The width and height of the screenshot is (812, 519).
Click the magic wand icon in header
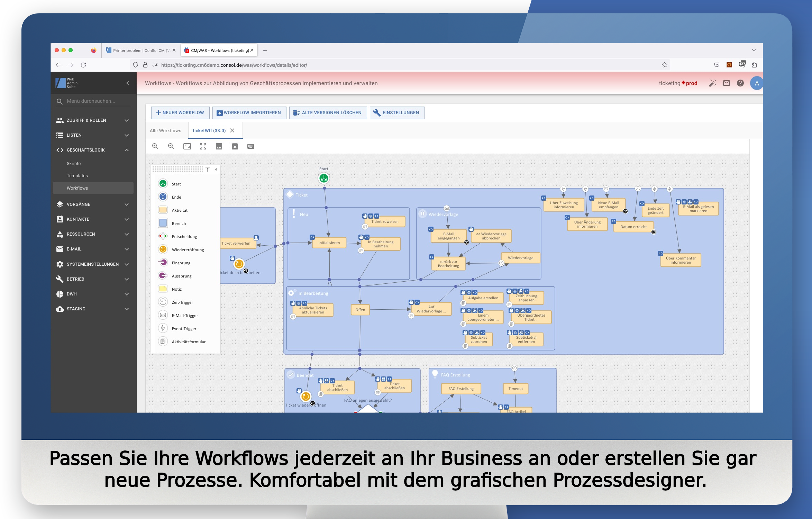tap(712, 83)
